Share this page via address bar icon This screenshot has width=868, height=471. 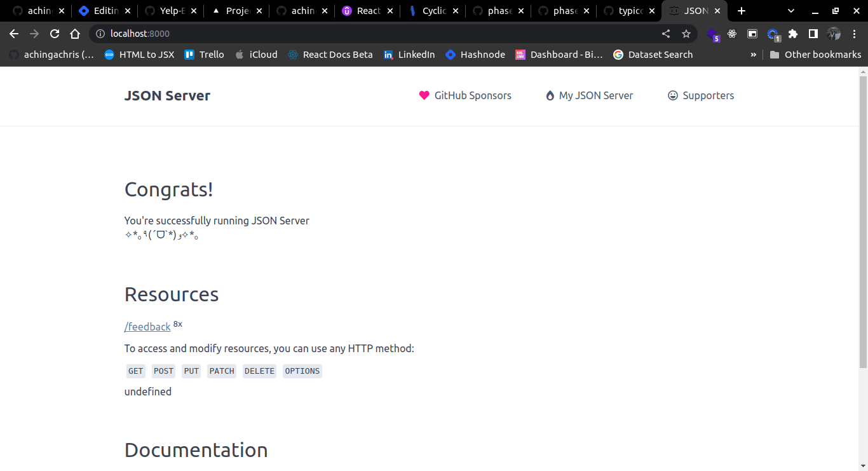(666, 34)
